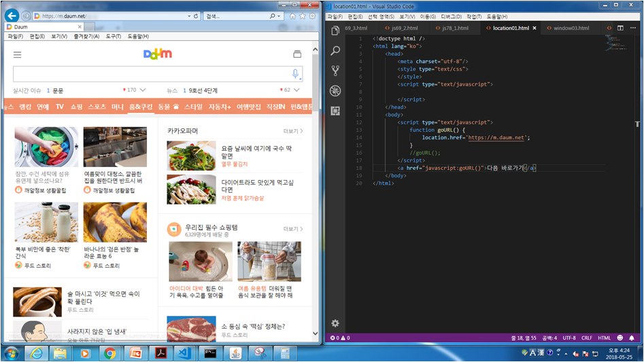Open the 즐겨찾기(A) menu in the browser

tap(86, 36)
